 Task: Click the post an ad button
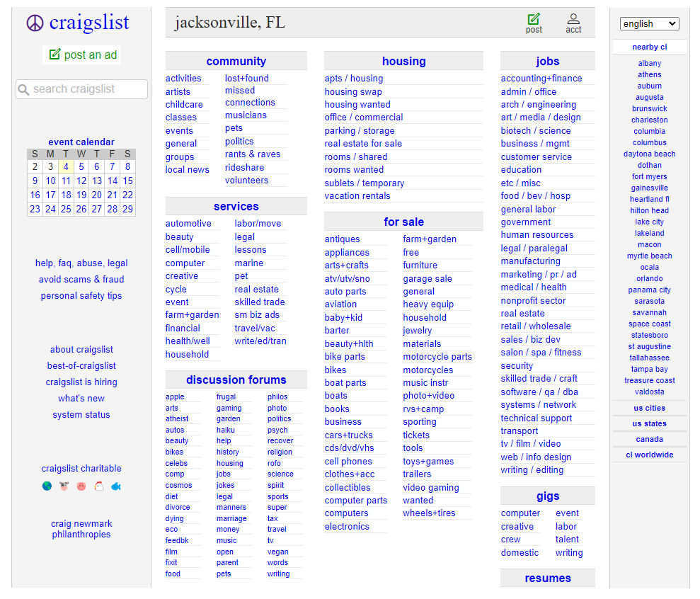click(81, 55)
